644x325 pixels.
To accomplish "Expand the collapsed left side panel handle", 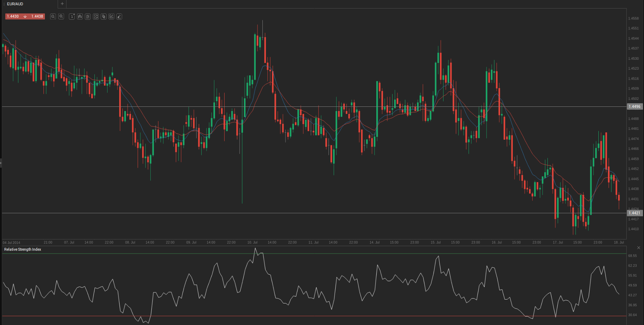I will 1,163.
